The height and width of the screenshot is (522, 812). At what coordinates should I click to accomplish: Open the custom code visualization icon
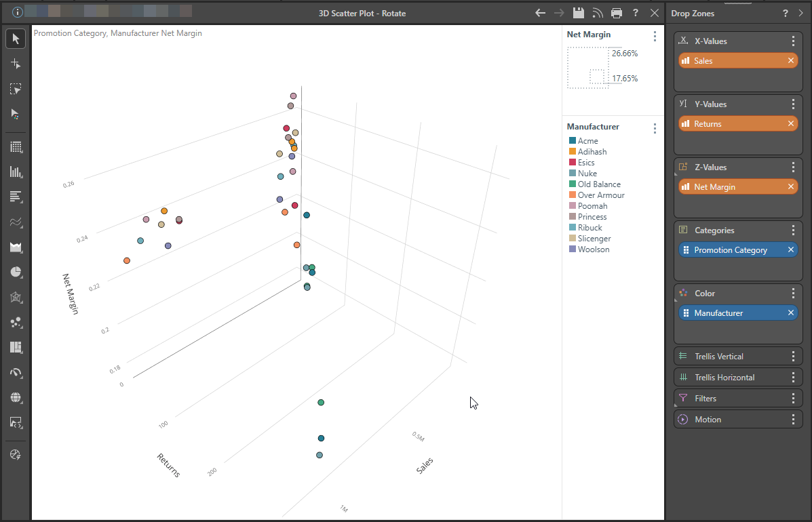pyautogui.click(x=16, y=422)
